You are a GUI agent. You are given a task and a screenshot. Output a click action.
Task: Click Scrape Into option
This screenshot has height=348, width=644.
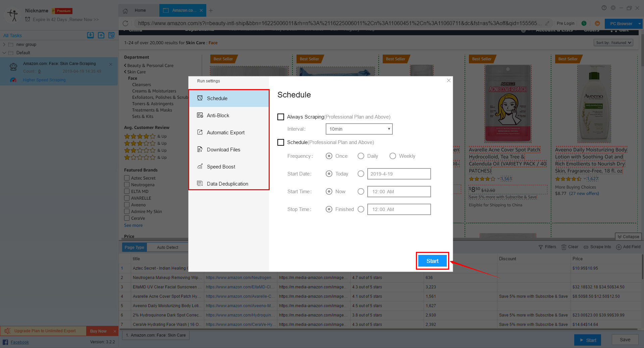pos(597,247)
